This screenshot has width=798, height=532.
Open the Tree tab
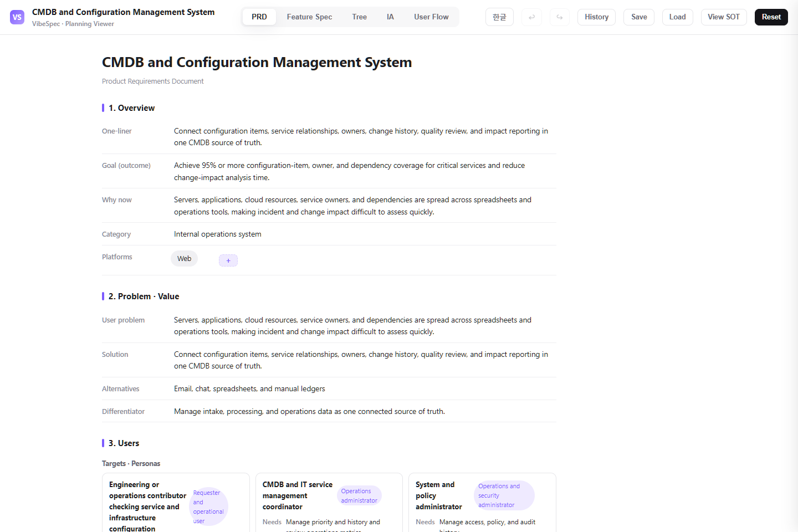(359, 17)
